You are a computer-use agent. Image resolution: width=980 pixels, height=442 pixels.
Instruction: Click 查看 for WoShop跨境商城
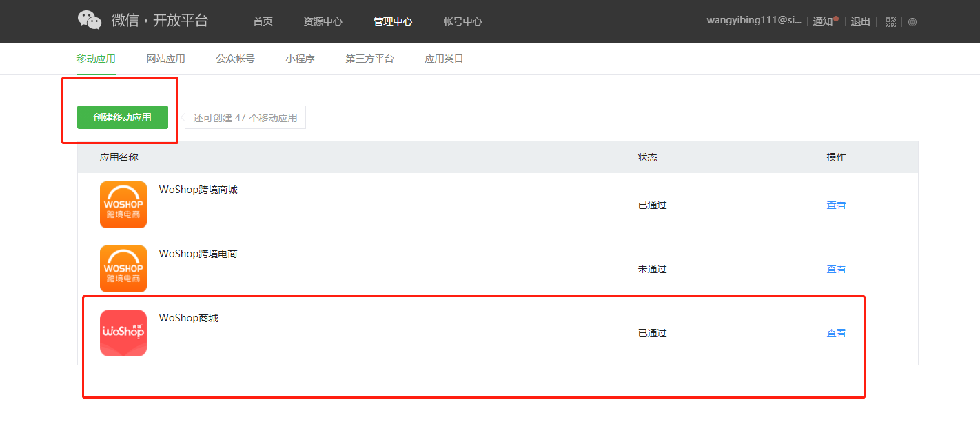(x=837, y=205)
